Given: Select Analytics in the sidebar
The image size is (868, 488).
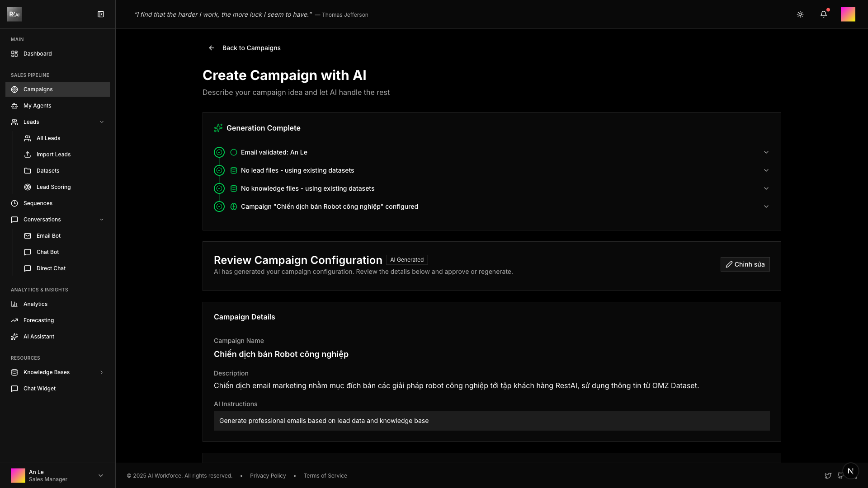Looking at the screenshot, I should [x=35, y=304].
